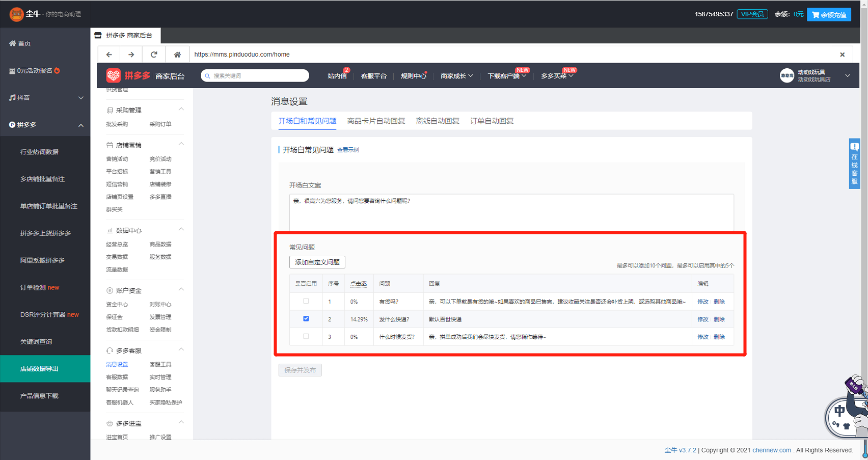Collapse the 采购管理 section chevron
Screen dimensions: 868x460
coord(181,110)
